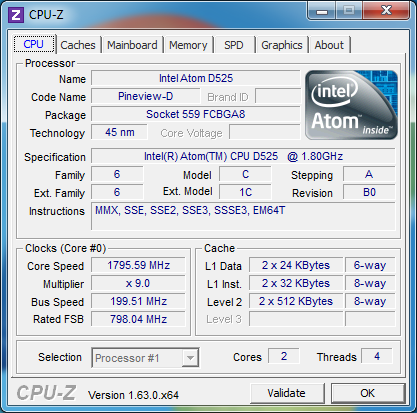
Task: Click the Instructions text box
Action: tap(243, 216)
